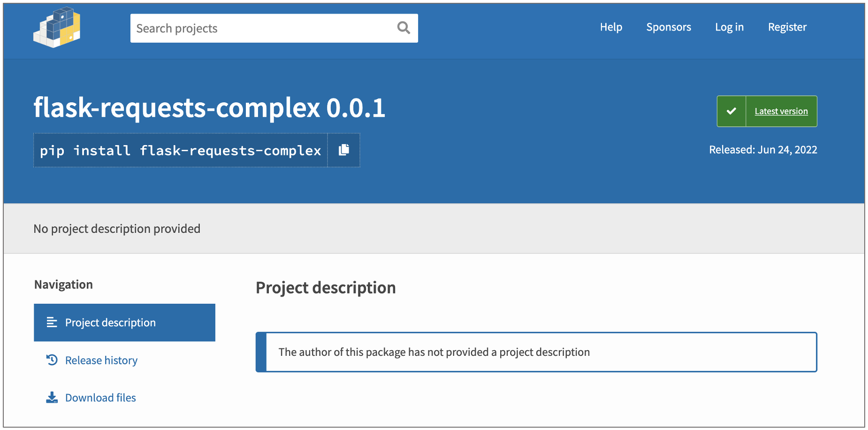The width and height of the screenshot is (868, 430).
Task: Click the PyPI logo
Action: click(x=57, y=28)
